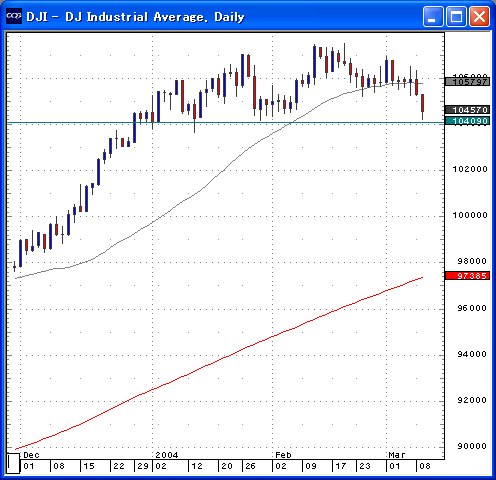The image size is (496, 480).
Task: Click the gray 105797 average label
Action: click(x=467, y=82)
